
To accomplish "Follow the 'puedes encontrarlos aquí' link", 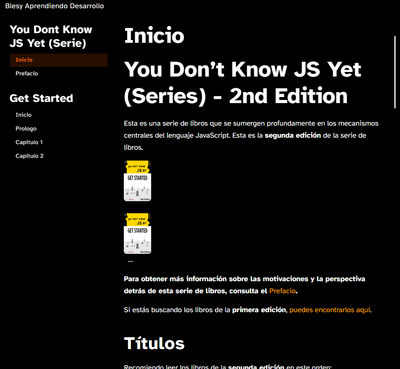I will (x=330, y=310).
